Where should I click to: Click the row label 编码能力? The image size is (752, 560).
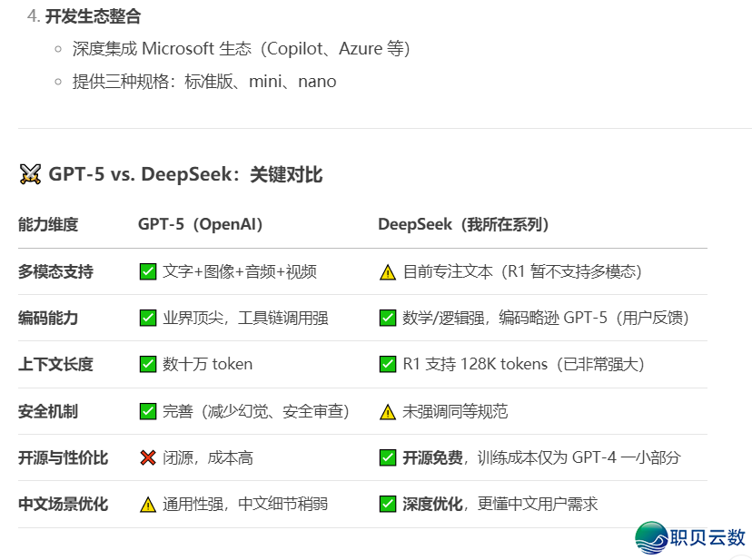(x=48, y=318)
